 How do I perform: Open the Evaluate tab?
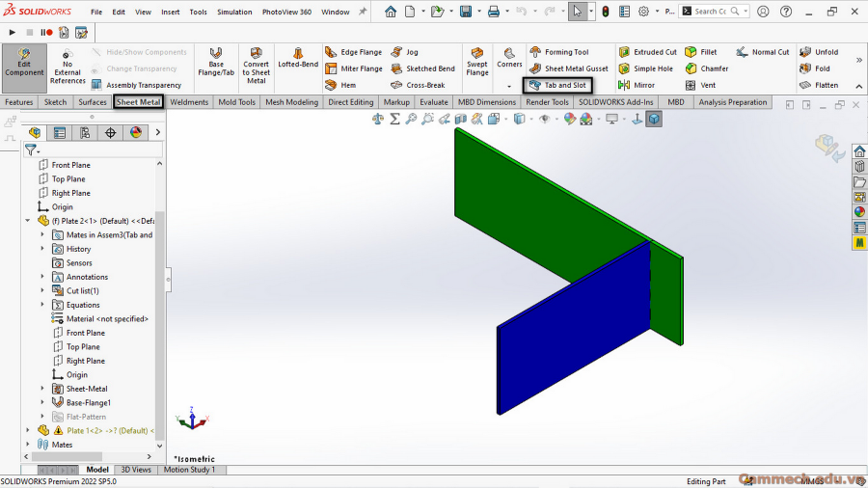[433, 102]
